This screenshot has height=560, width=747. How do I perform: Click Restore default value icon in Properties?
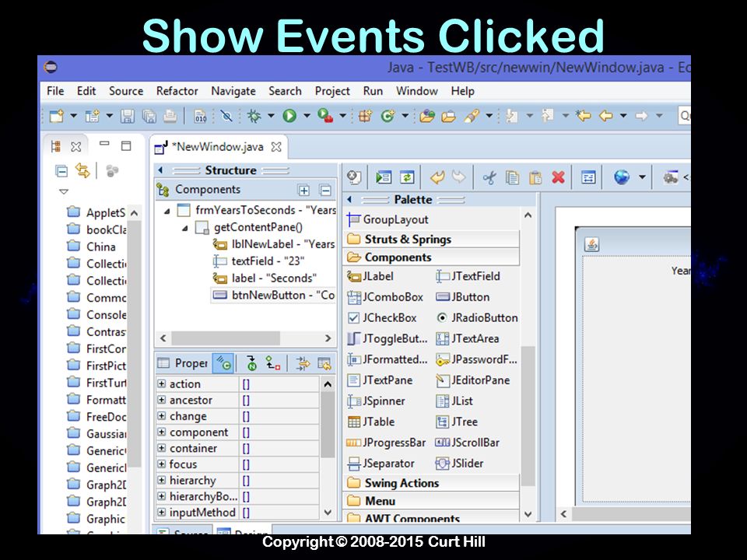point(324,363)
